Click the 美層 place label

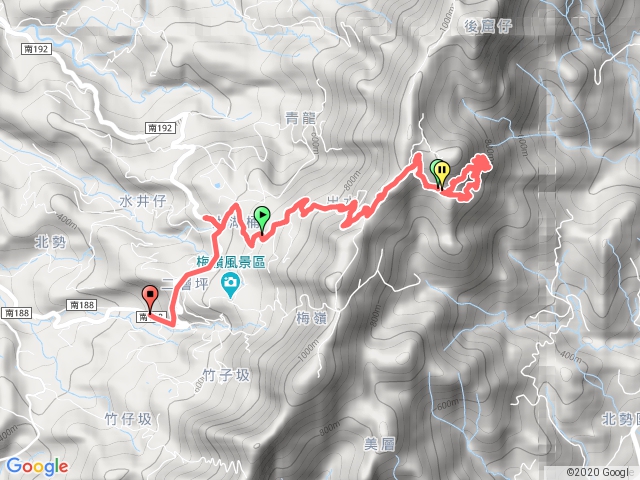[x=379, y=444]
